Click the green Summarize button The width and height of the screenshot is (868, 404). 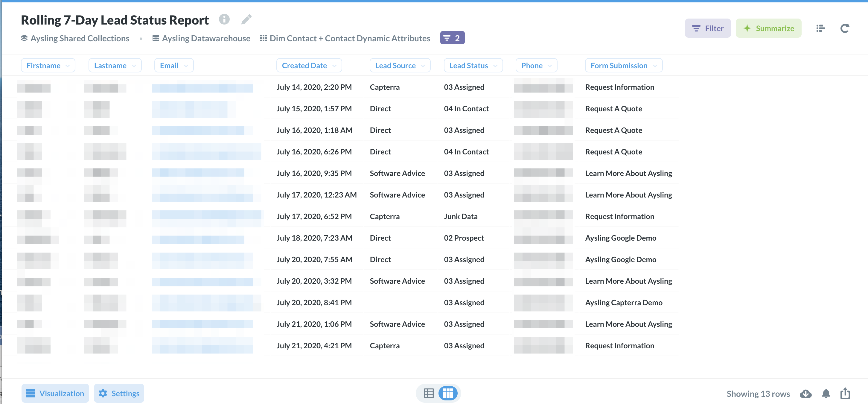point(768,28)
